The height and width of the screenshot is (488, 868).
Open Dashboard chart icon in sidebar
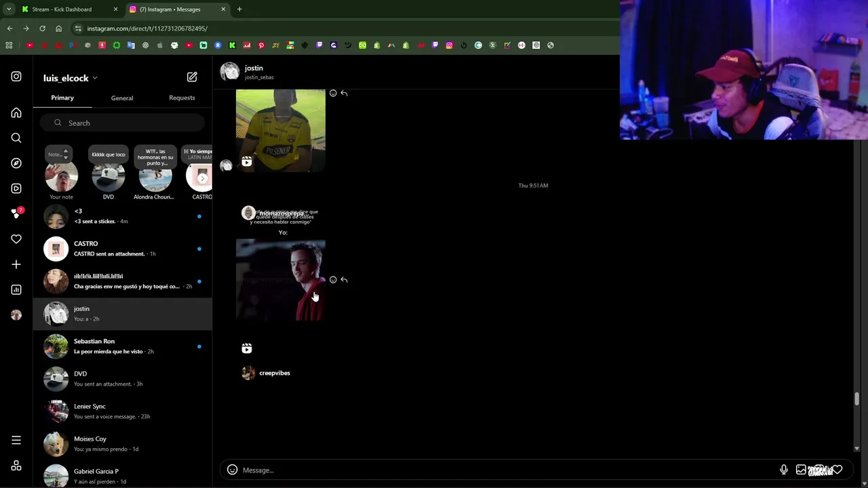(x=16, y=290)
